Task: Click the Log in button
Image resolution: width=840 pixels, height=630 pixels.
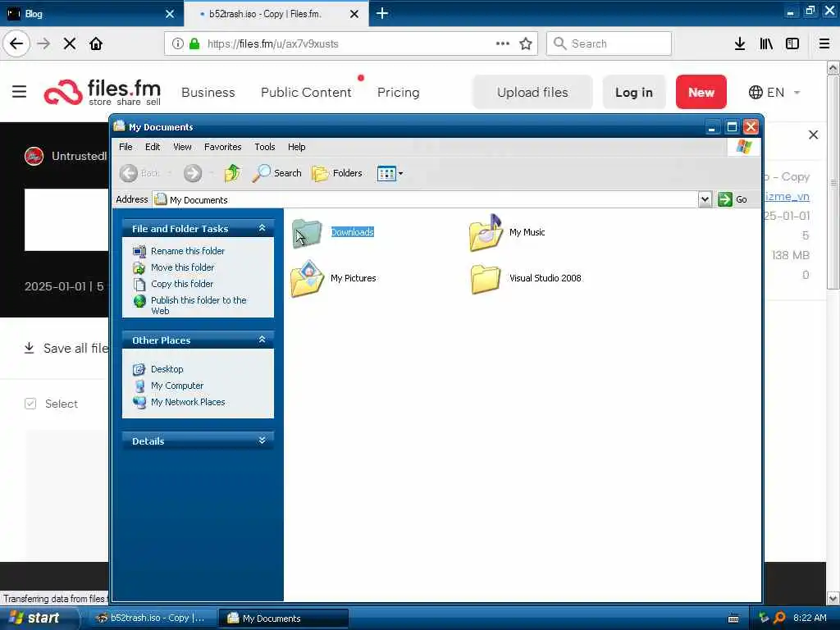Action: click(x=634, y=92)
